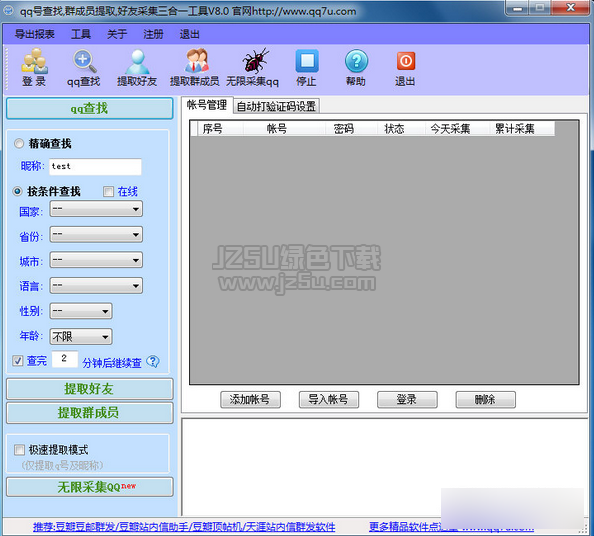
Task: Select the 提取好友 toolbar icon
Action: pyautogui.click(x=137, y=67)
